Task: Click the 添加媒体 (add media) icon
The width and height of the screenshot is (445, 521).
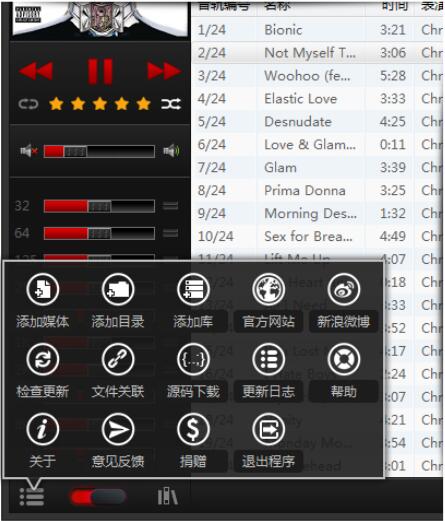Action: pos(43,289)
